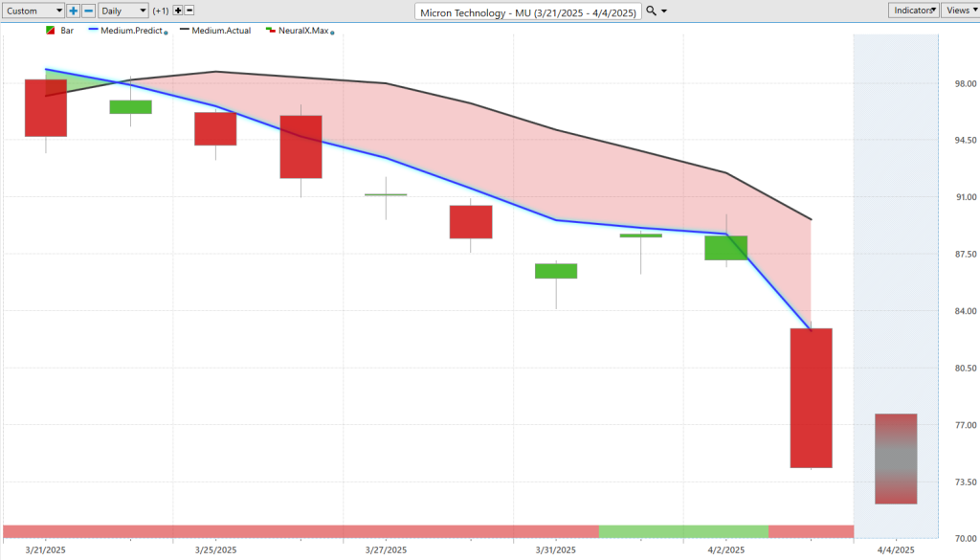980x560 pixels.
Task: Click the Micron Technology - MU symbol field
Action: pos(528,11)
